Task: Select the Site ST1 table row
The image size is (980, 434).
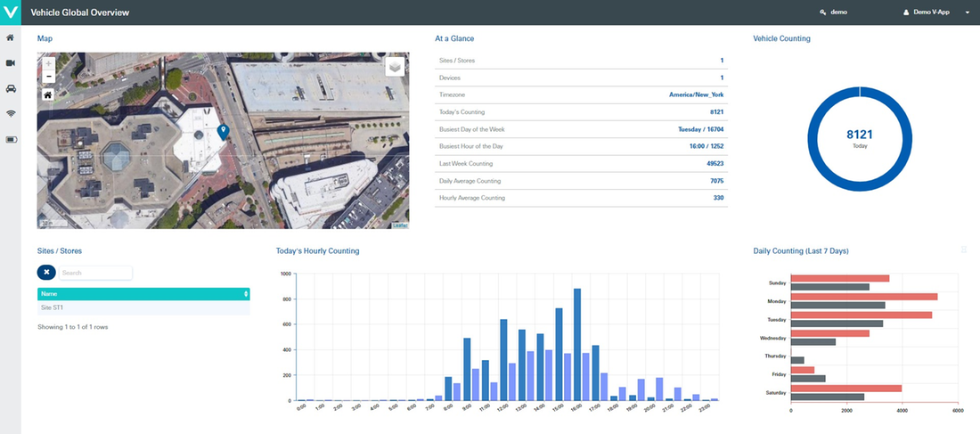Action: pos(143,307)
